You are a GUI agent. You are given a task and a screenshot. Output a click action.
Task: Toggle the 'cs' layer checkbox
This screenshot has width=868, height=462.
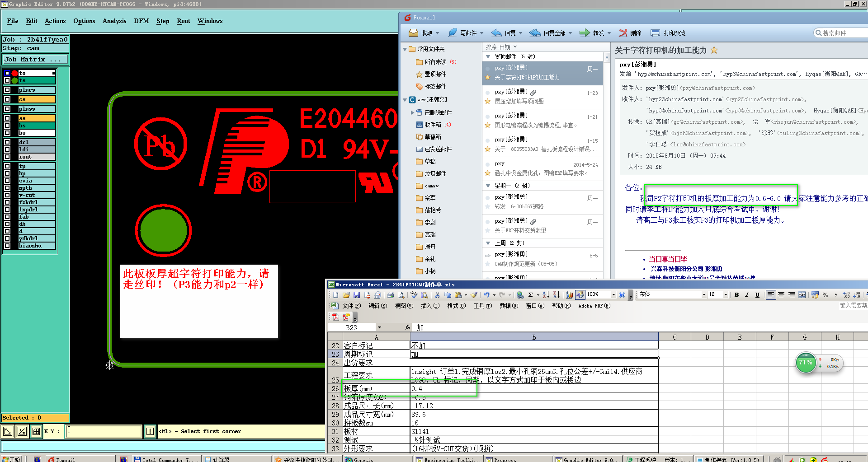coord(7,99)
